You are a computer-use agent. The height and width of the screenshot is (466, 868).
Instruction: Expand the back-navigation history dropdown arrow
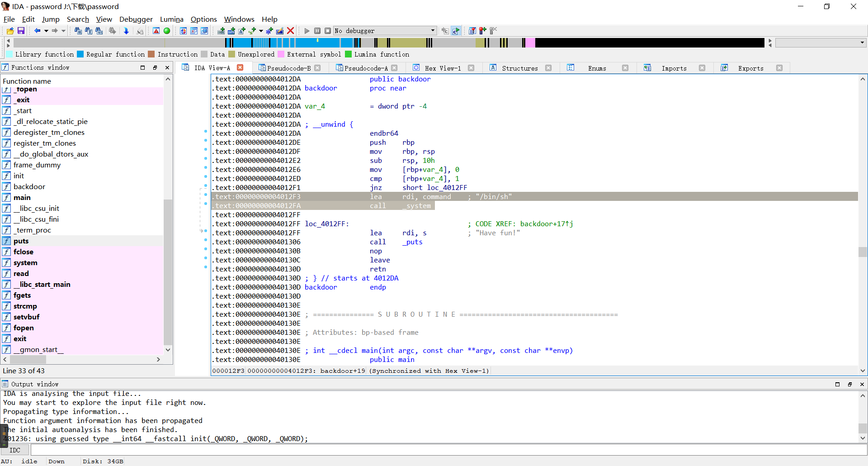[46, 31]
